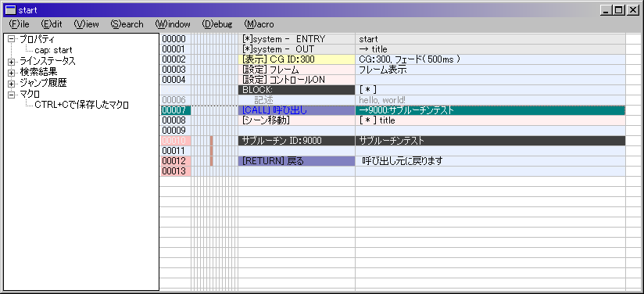Expand the 検索結果 tree node
Screen dimensions: 644x294
[x=11, y=73]
